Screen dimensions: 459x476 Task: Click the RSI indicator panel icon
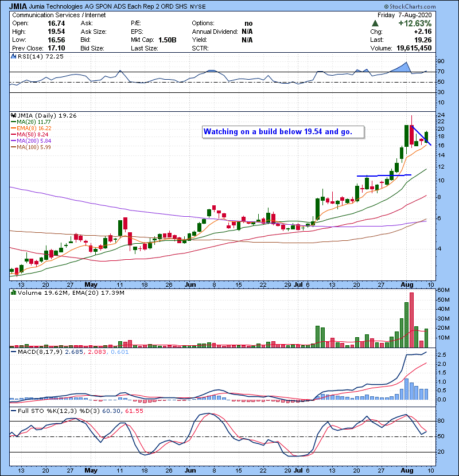coord(13,56)
